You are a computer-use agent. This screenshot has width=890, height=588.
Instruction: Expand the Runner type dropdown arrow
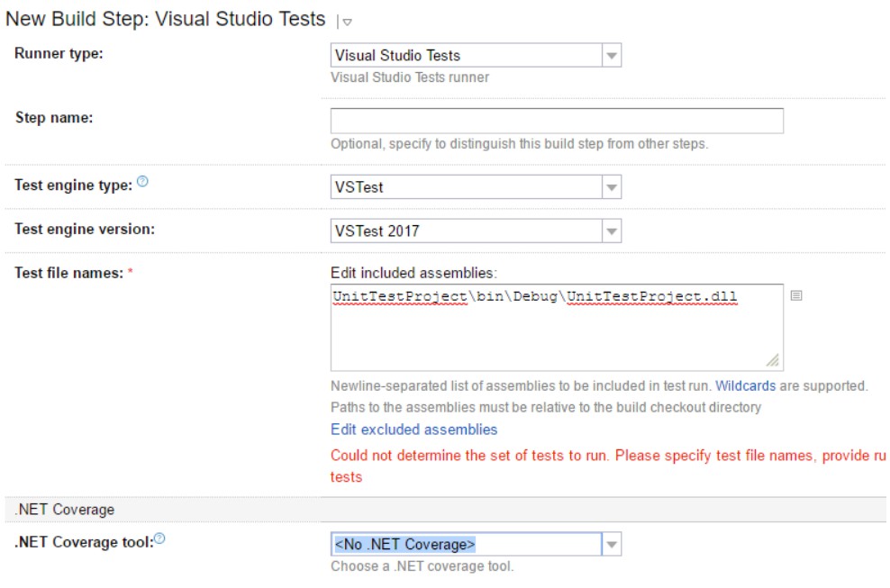(x=612, y=56)
